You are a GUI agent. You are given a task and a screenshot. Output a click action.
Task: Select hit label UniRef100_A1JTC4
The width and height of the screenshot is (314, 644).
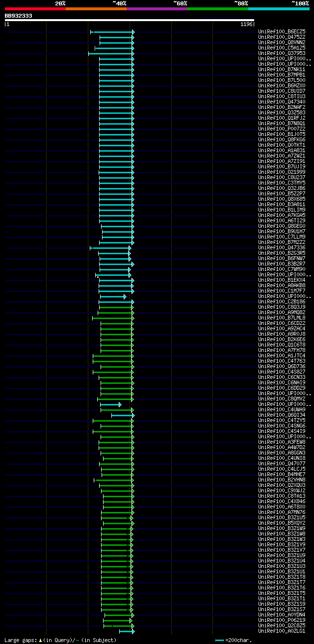[282, 355]
